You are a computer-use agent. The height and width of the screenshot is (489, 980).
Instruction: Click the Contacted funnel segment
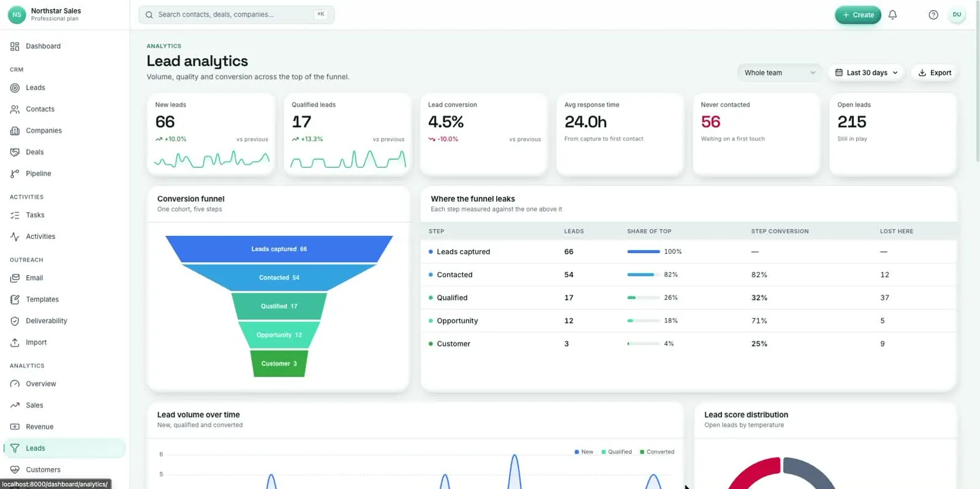click(x=279, y=278)
